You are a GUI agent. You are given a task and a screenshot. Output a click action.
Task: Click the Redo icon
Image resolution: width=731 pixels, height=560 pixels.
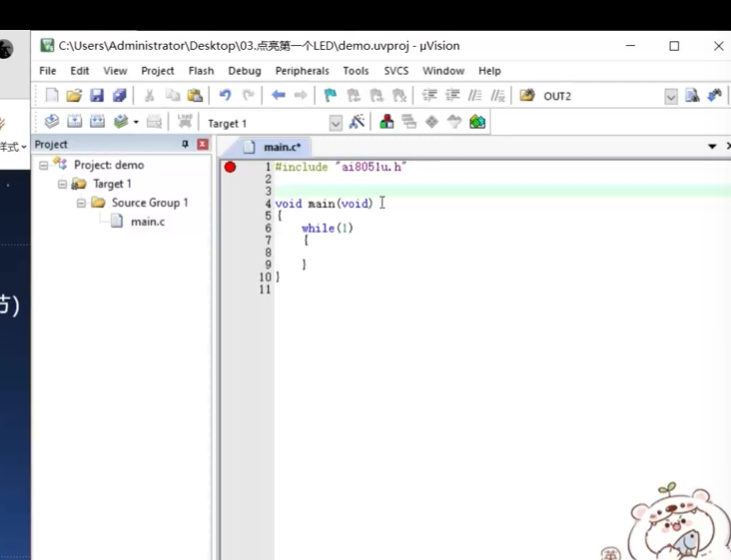248,96
